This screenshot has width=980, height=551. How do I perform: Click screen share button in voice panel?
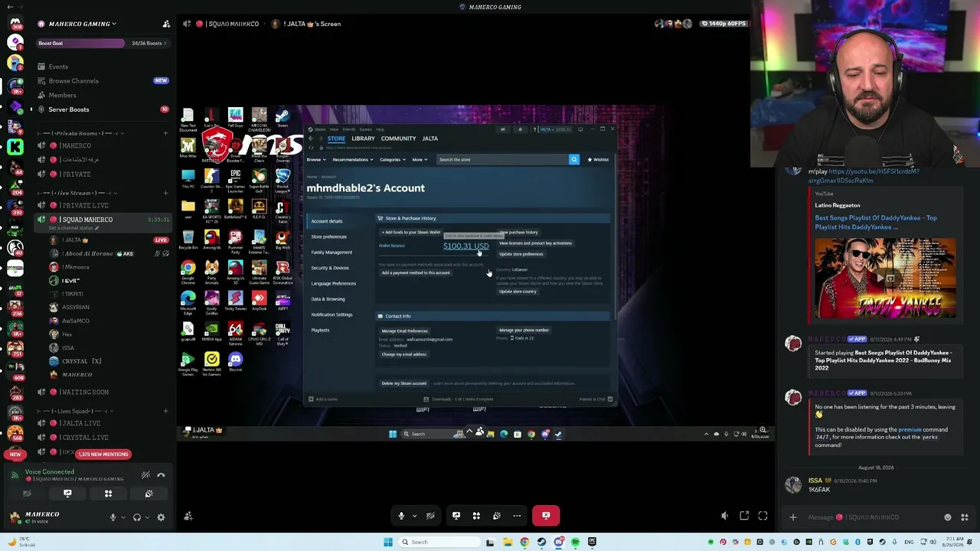pos(67,494)
